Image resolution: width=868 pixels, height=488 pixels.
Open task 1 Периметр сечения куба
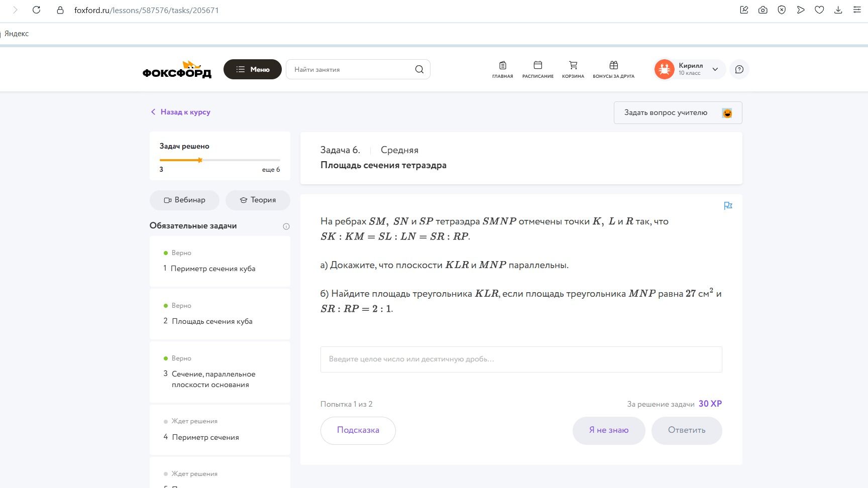pos(220,261)
